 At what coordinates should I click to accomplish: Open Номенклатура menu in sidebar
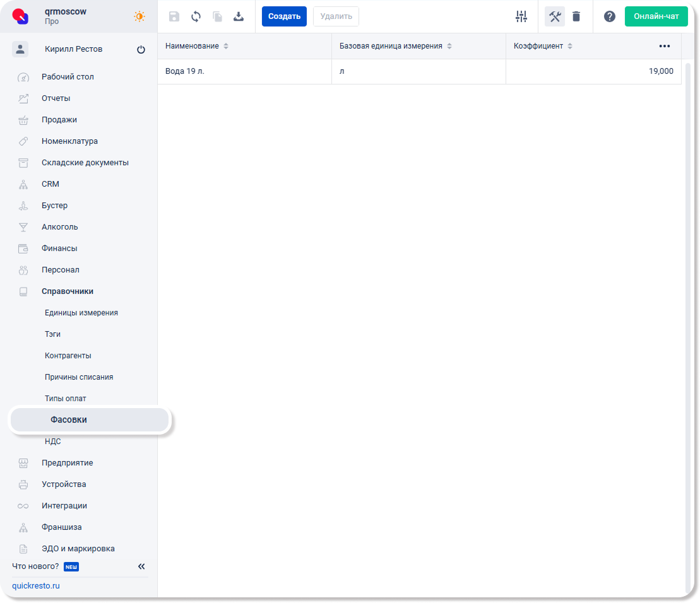[69, 141]
